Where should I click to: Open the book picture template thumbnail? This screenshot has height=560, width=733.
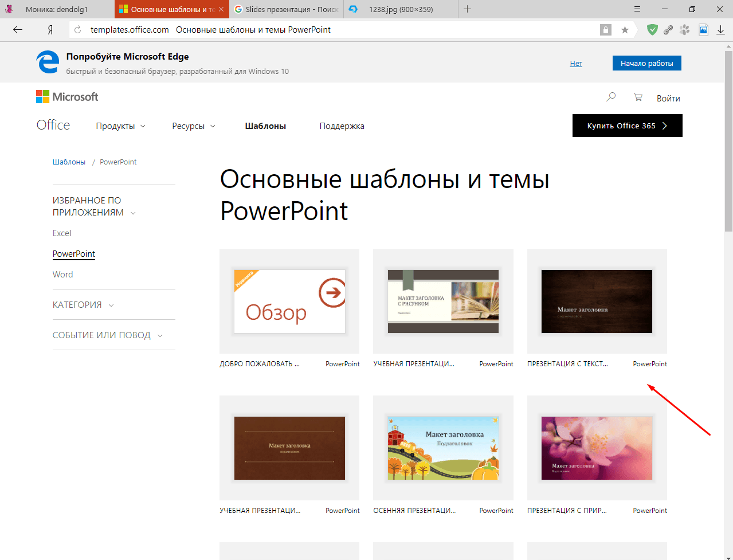pos(443,301)
